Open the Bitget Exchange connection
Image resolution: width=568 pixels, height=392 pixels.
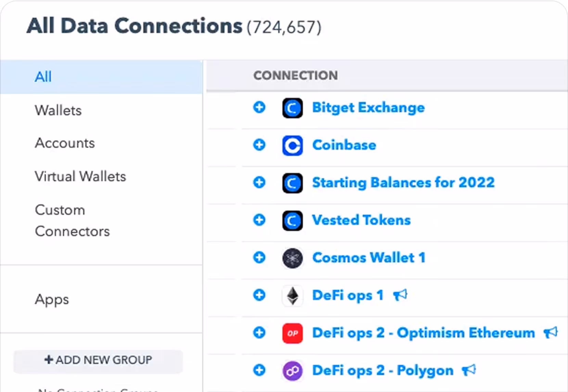tap(369, 108)
